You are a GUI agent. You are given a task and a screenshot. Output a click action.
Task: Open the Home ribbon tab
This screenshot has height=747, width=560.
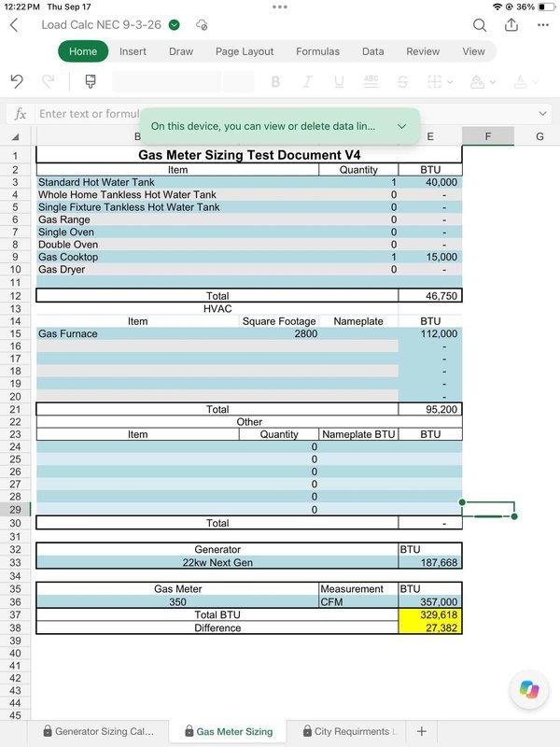pos(83,51)
